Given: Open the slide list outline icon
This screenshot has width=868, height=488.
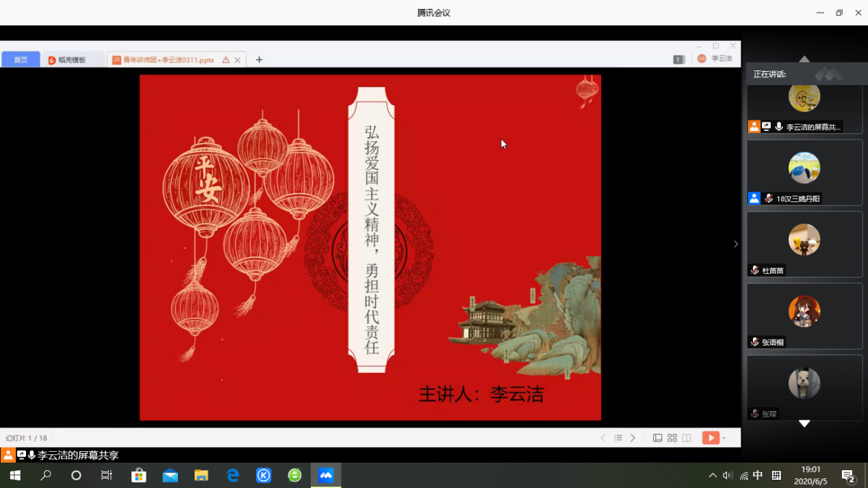Looking at the screenshot, I should pos(618,438).
